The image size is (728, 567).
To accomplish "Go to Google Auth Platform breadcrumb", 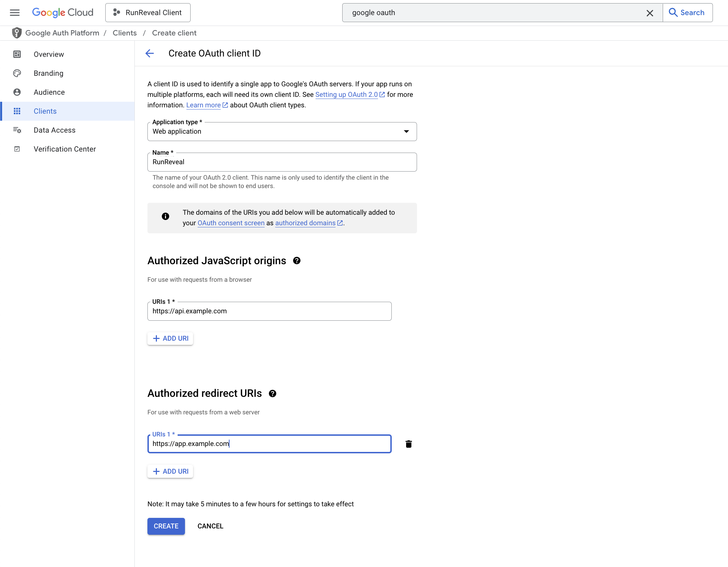I will pyautogui.click(x=62, y=33).
